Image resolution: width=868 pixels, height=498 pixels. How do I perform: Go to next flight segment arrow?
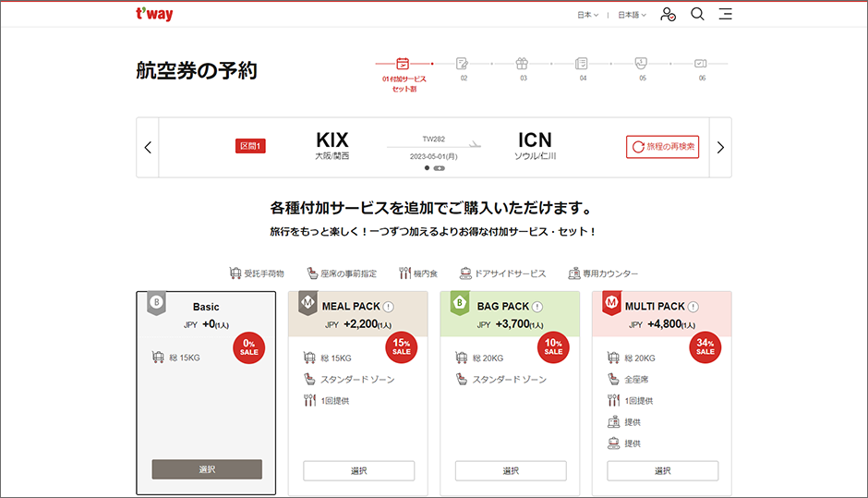click(x=720, y=148)
